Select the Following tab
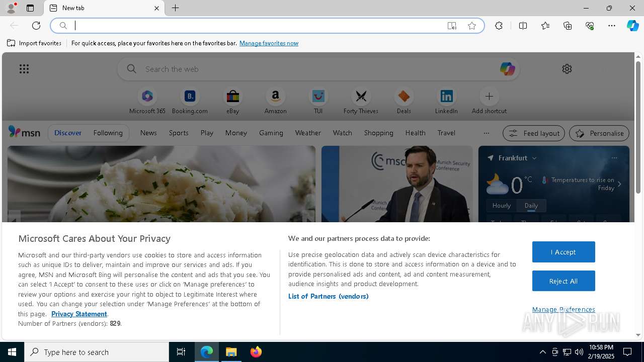Image resolution: width=644 pixels, height=362 pixels. coord(108,133)
